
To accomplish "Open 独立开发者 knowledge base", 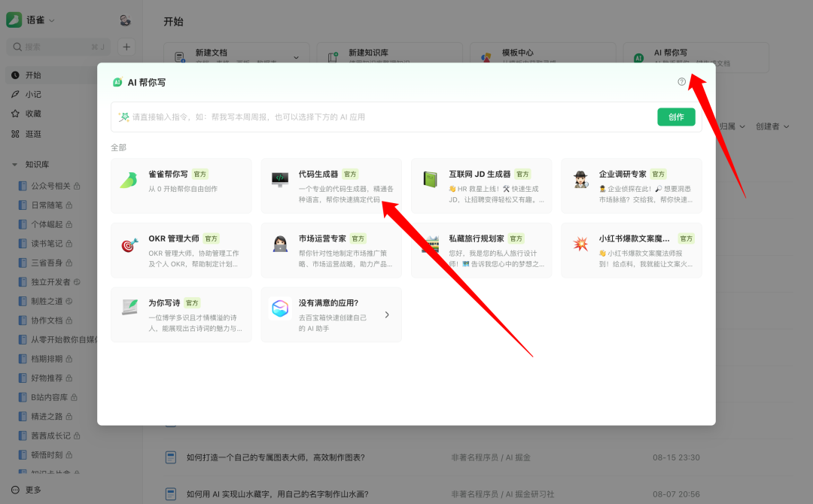I will [51, 282].
